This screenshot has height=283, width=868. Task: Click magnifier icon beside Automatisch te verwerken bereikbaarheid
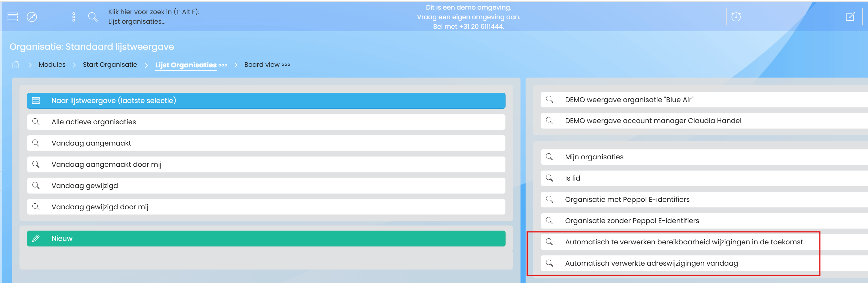(x=549, y=242)
